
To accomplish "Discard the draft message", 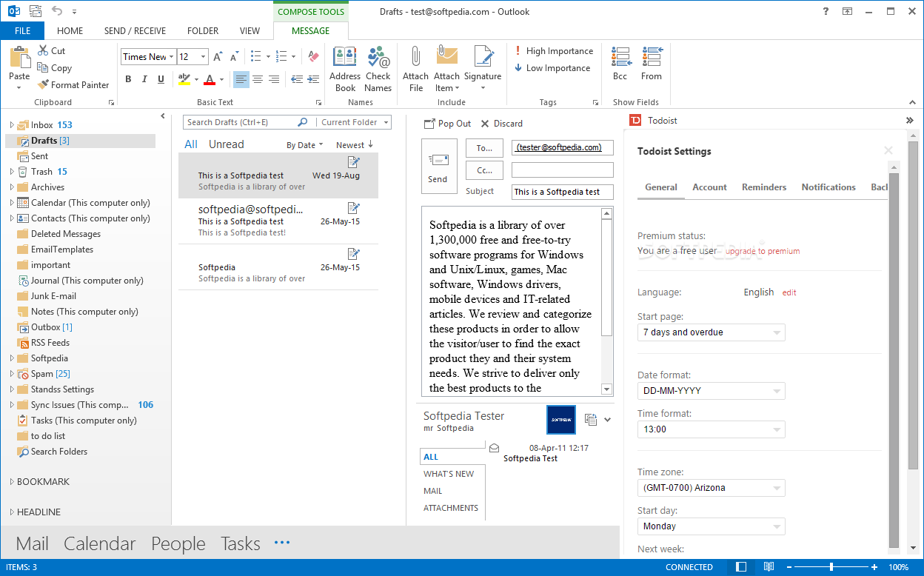I will [501, 124].
